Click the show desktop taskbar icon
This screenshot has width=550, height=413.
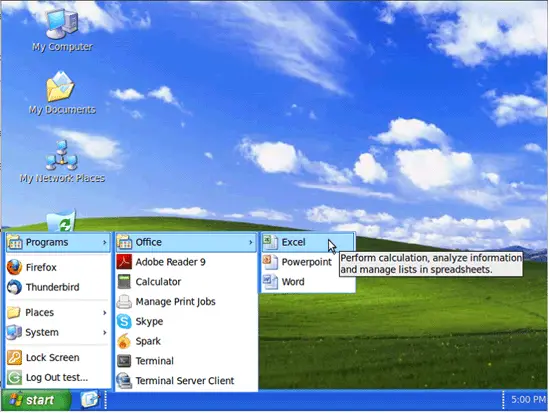(x=90, y=400)
